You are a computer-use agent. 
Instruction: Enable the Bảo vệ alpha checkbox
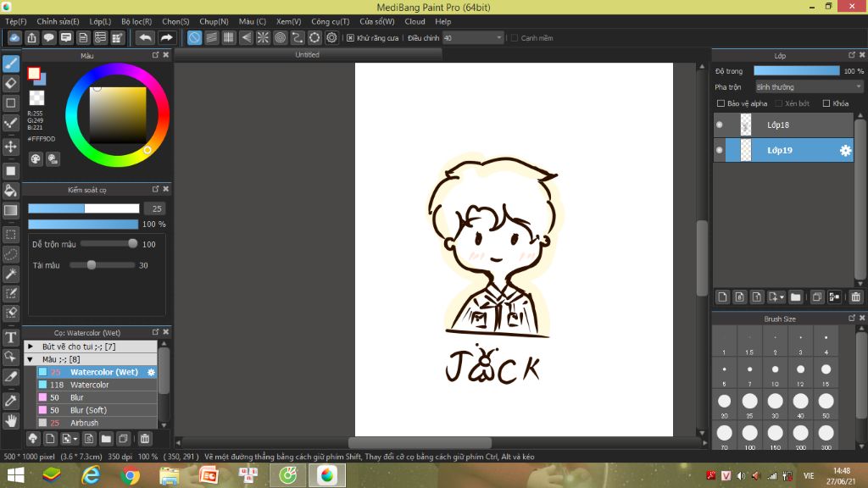(x=721, y=103)
